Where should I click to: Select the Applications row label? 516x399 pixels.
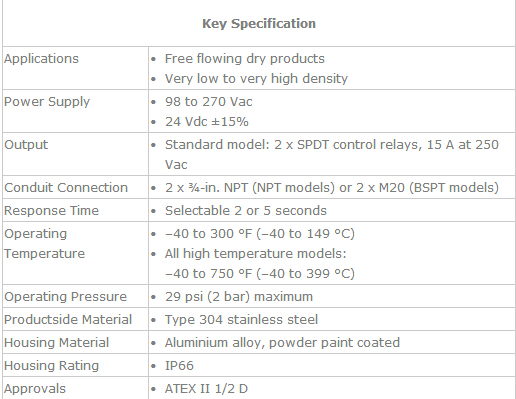41,59
